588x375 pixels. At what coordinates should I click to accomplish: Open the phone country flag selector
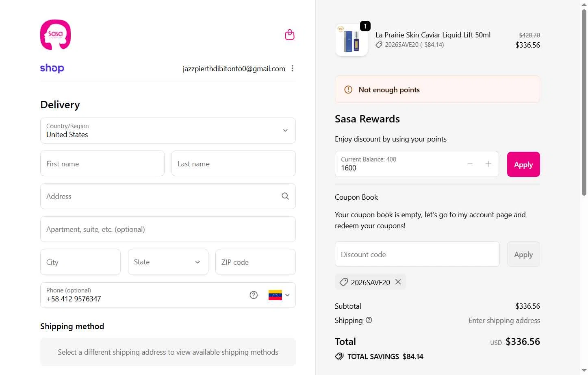point(279,295)
